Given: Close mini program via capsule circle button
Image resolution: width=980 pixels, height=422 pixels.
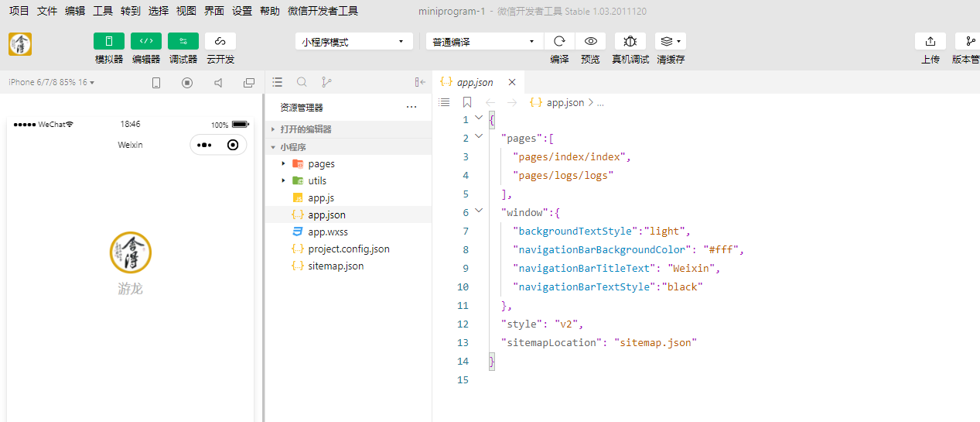Looking at the screenshot, I should click(x=233, y=145).
